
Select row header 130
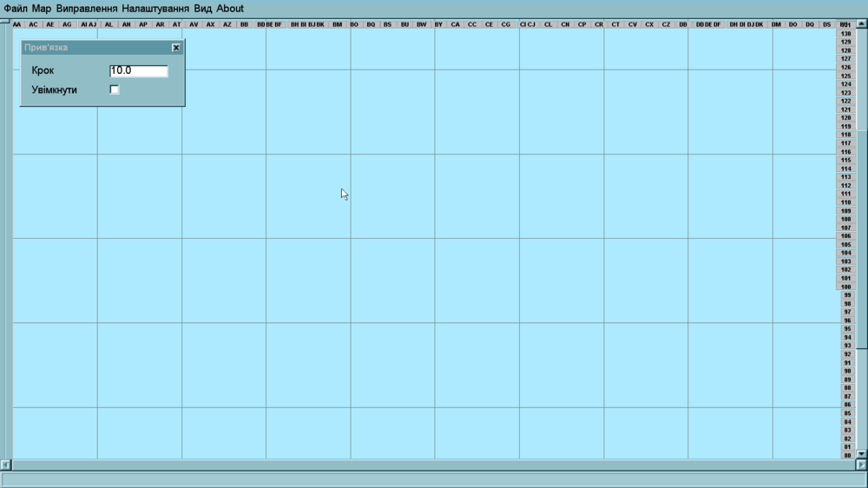(845, 33)
